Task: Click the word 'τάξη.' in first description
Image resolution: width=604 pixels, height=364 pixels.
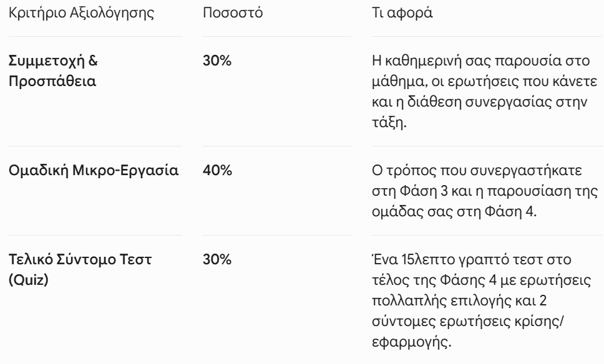Action: tap(389, 122)
